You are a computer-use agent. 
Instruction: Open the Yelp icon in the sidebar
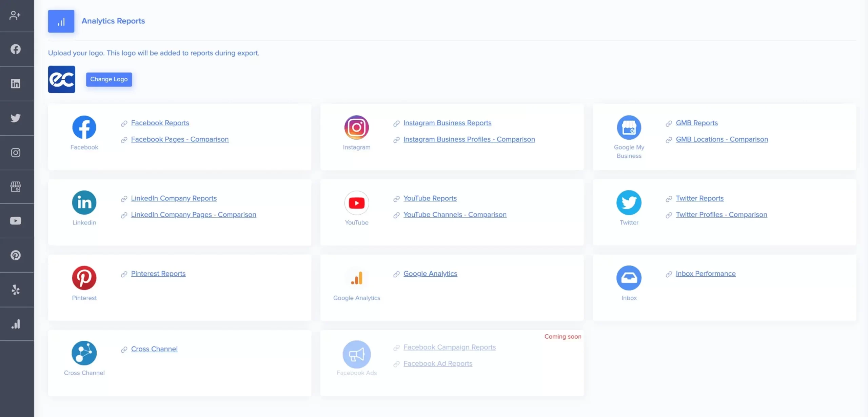pos(15,290)
